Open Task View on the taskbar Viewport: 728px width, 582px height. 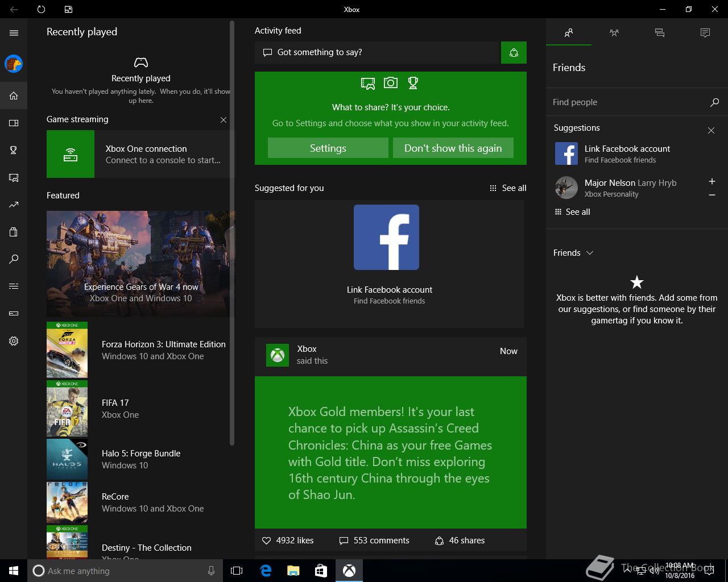click(x=237, y=571)
